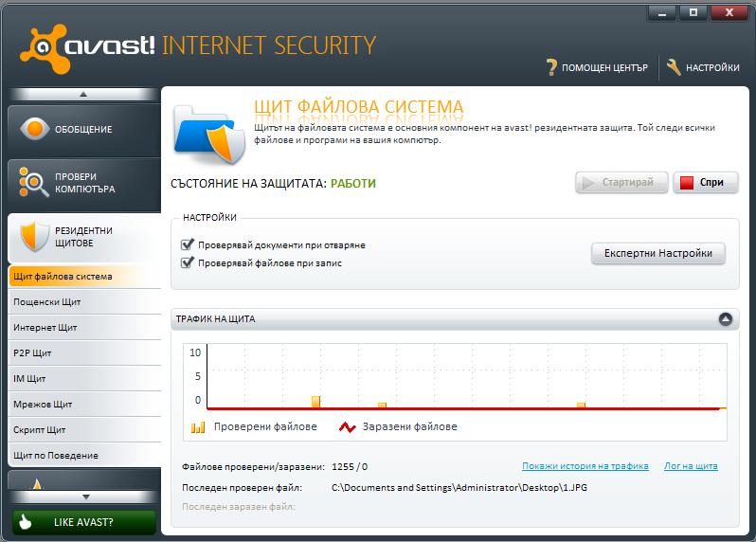Click the sidebar down arrow scroller
The height and width of the screenshot is (542, 756).
(x=85, y=497)
